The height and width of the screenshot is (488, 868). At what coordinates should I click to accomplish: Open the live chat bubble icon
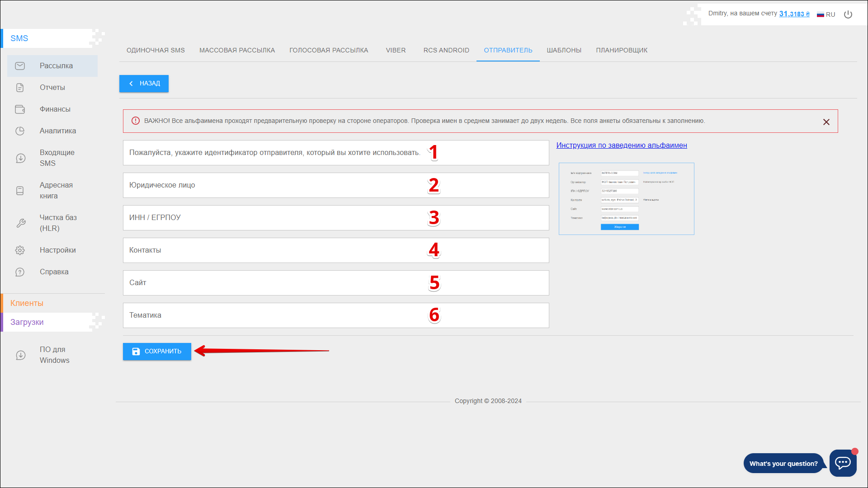coord(843,463)
